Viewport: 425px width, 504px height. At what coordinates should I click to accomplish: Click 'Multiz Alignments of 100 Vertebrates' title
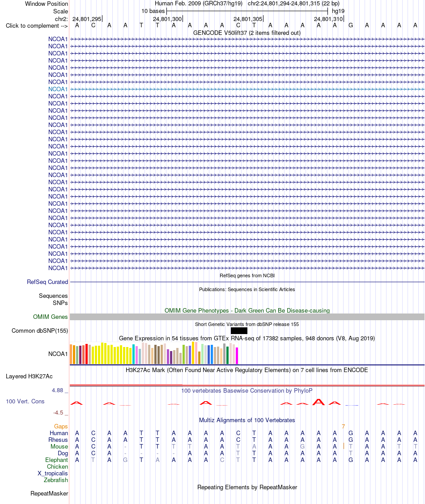pos(247,420)
